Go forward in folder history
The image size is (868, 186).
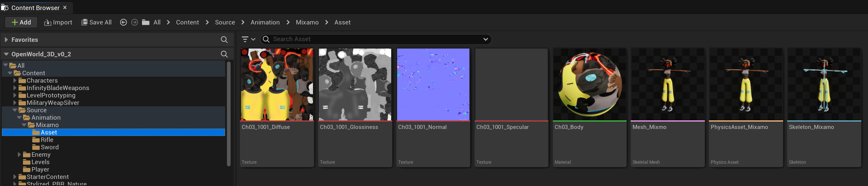[x=135, y=22]
